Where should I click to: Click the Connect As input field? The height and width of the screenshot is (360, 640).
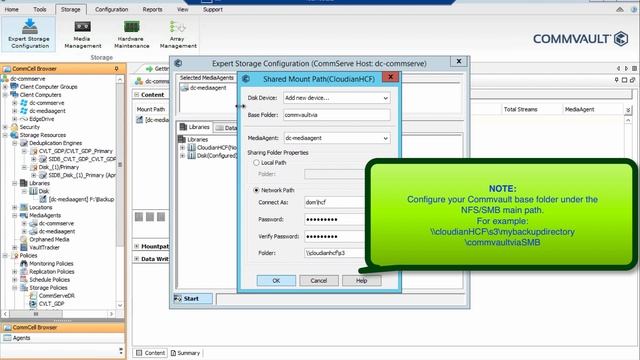(x=335, y=202)
